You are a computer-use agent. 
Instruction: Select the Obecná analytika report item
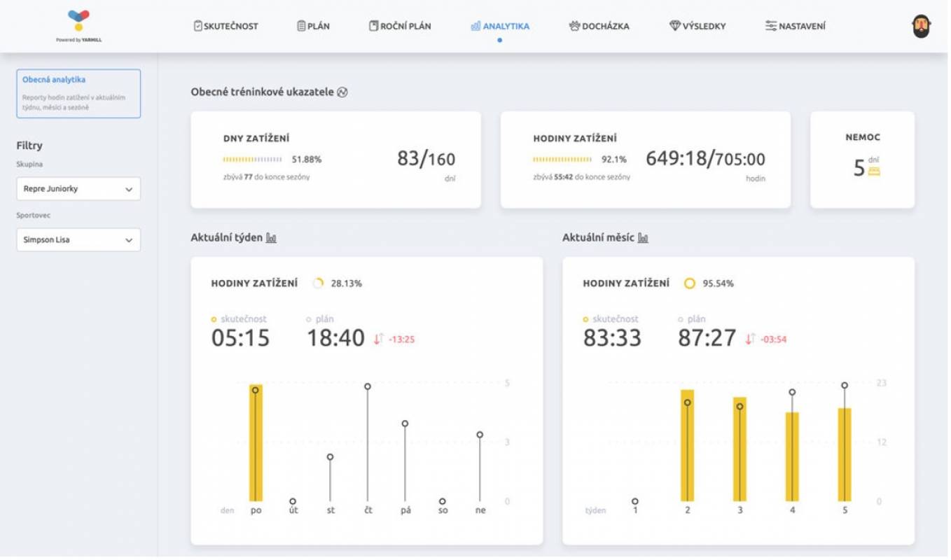[78, 93]
